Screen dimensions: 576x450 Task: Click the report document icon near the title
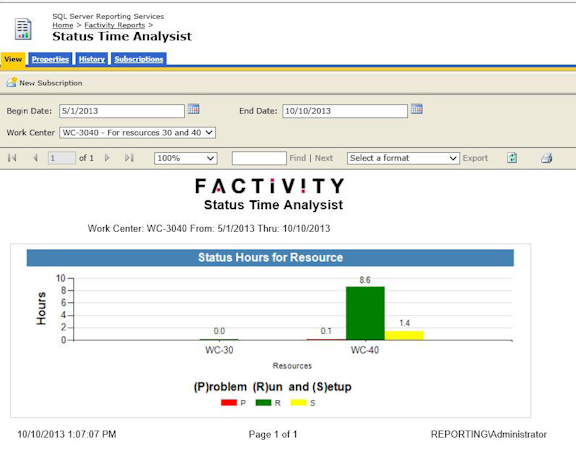[23, 29]
